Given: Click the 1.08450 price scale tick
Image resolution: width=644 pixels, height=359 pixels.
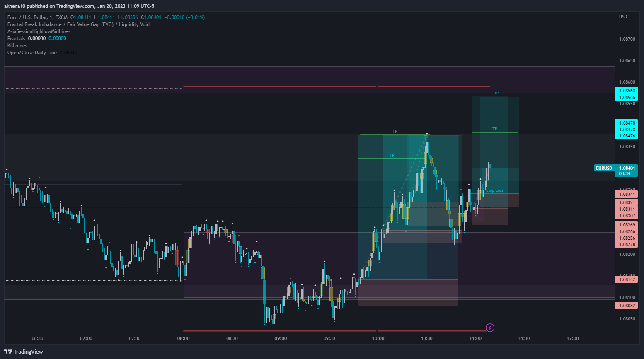Looking at the screenshot, I should 627,147.
